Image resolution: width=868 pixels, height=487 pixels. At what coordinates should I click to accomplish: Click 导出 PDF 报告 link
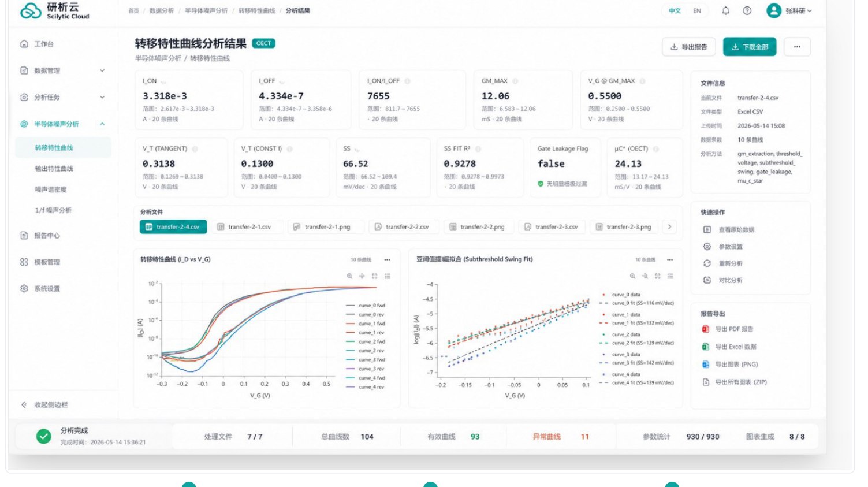pos(728,329)
